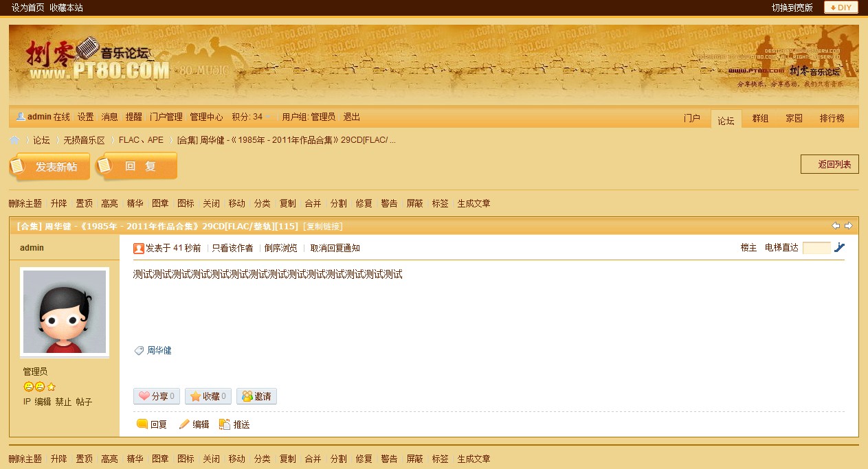Click the 电梯直达 floor number input field
Viewport: 868px width, 469px height.
816,248
